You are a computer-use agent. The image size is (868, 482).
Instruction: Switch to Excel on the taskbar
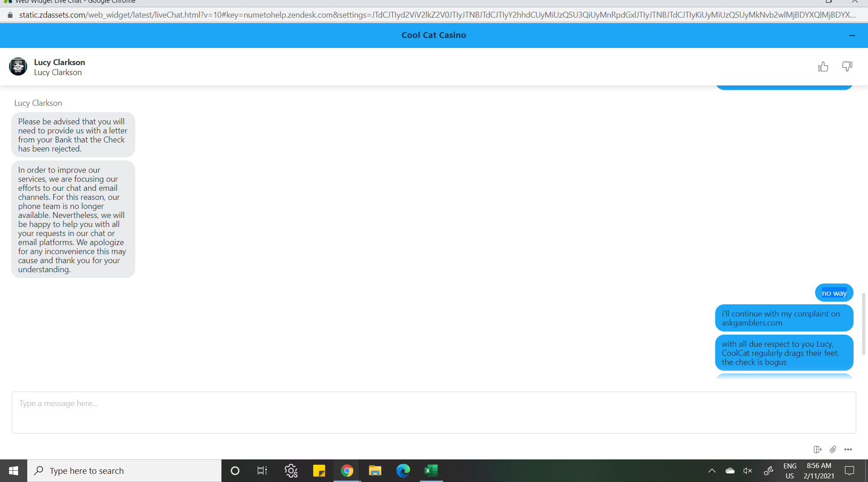(x=431, y=471)
